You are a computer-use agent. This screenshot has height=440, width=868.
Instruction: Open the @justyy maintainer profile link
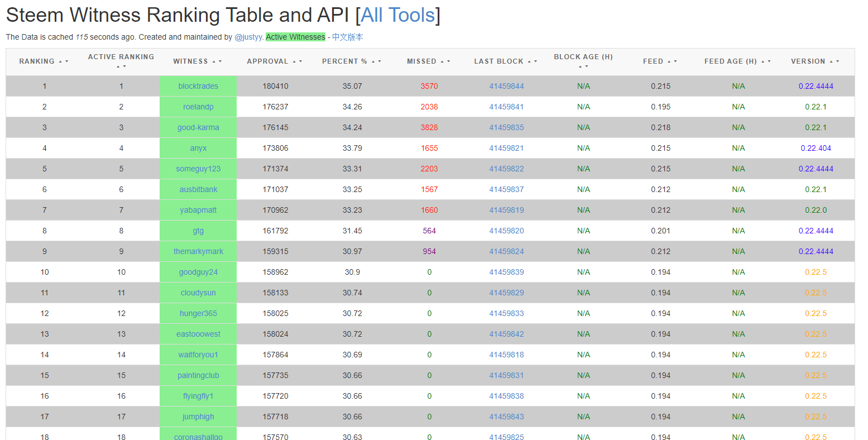248,37
